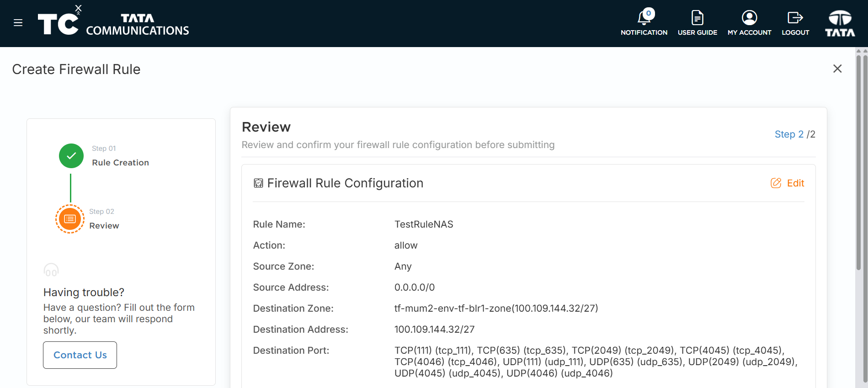The image size is (868, 388).
Task: Click the Source Address value 0.0.0.0/0
Action: [x=415, y=287]
